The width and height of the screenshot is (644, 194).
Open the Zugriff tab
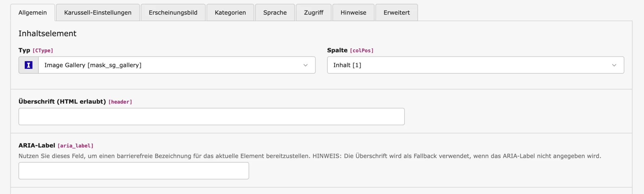coord(314,13)
